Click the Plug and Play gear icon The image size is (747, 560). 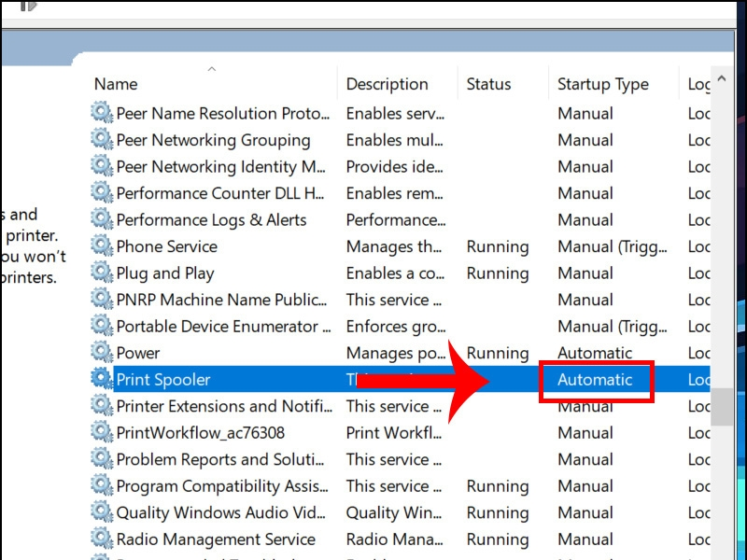click(102, 273)
